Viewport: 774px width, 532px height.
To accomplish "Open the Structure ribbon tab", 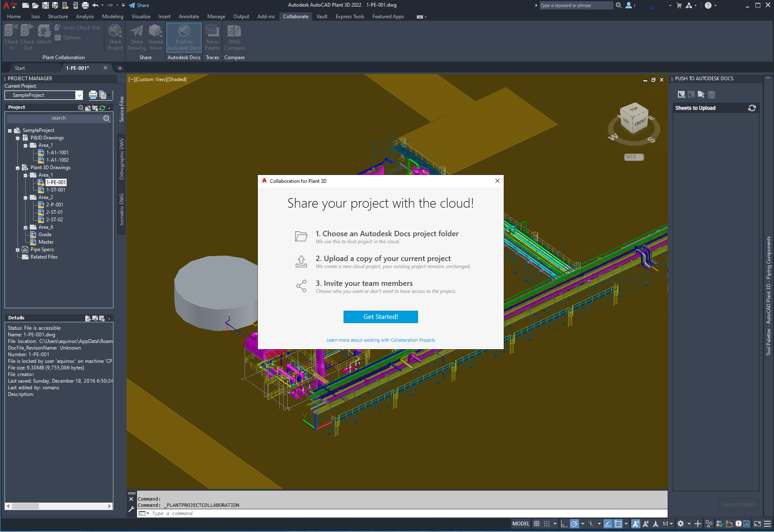I will [58, 17].
